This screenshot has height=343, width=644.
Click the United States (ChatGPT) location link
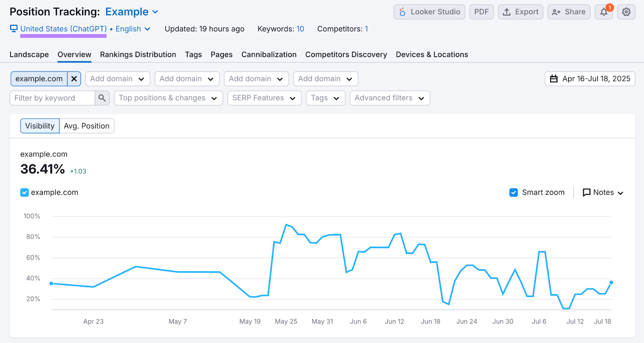[x=64, y=29]
